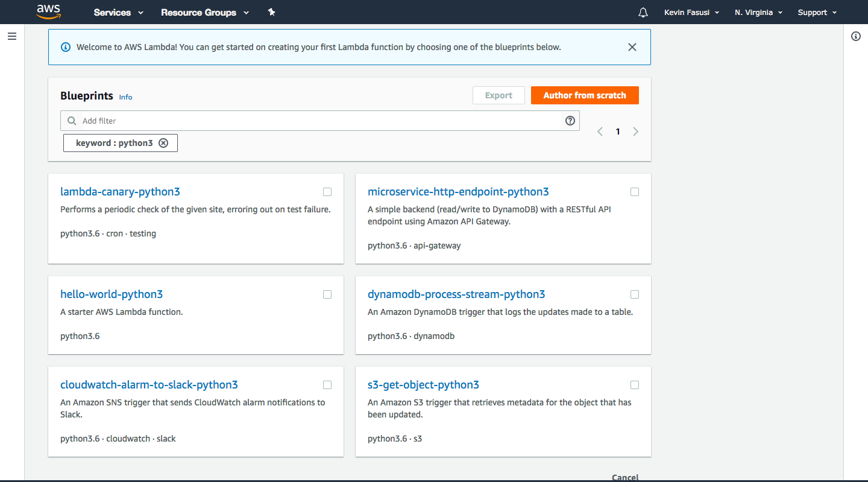Image resolution: width=868 pixels, height=482 pixels.
Task: Click page number 1 in pagination
Action: point(618,132)
